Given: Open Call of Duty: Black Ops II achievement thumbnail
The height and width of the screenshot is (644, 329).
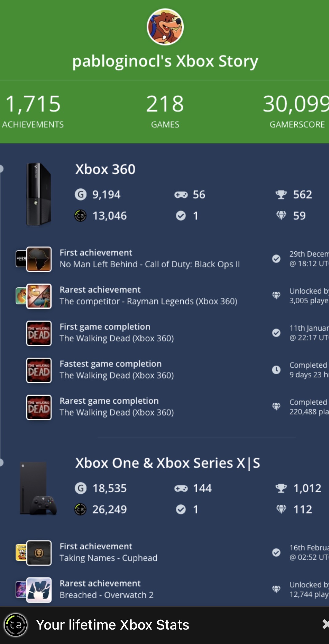Looking at the screenshot, I should [x=39, y=259].
